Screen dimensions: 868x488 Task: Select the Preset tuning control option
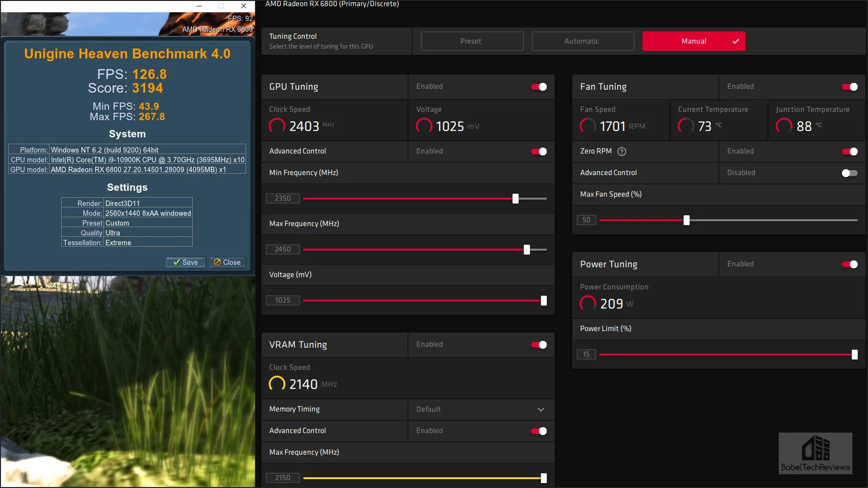pos(472,41)
